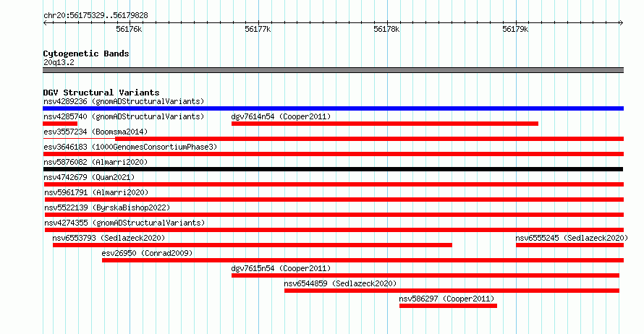Viewport: 644px width, 334px height.
Task: Click the DGV Structural Variants track title
Action: pyautogui.click(x=101, y=93)
